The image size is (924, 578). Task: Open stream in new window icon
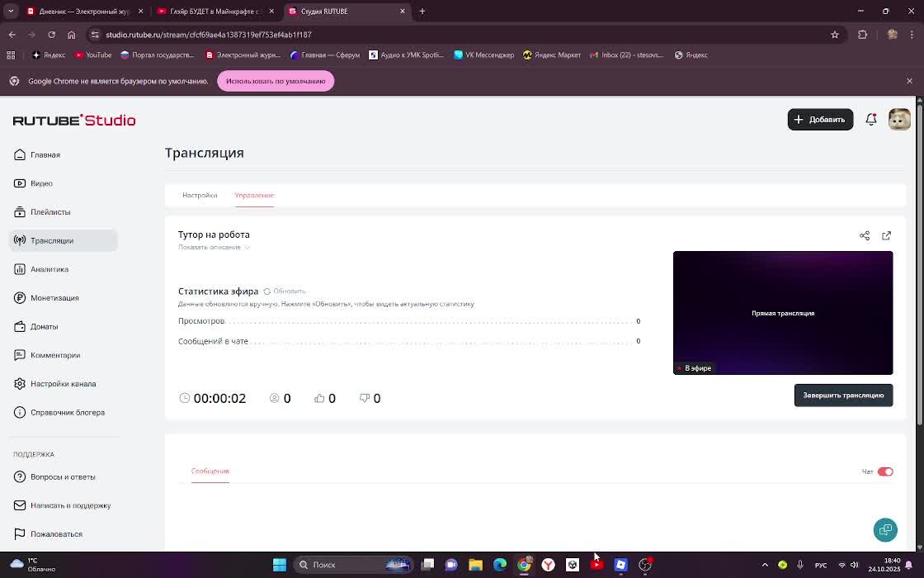click(x=886, y=236)
